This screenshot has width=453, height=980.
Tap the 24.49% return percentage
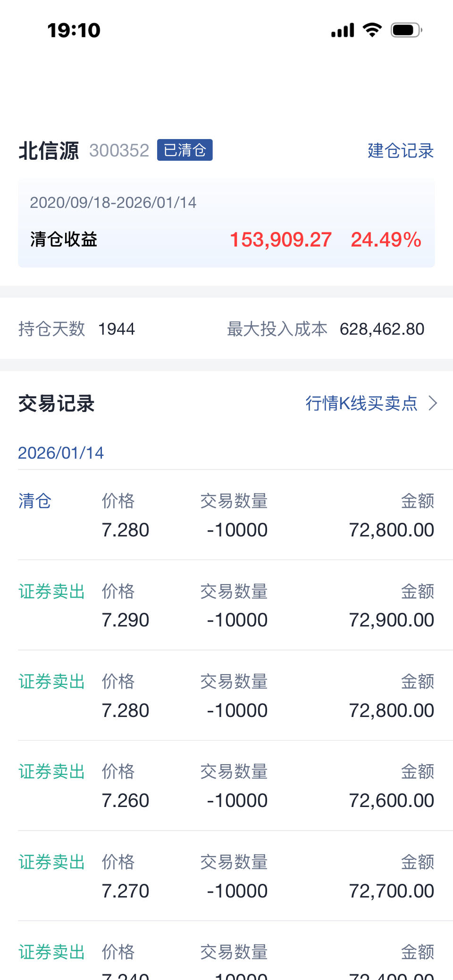coord(386,240)
